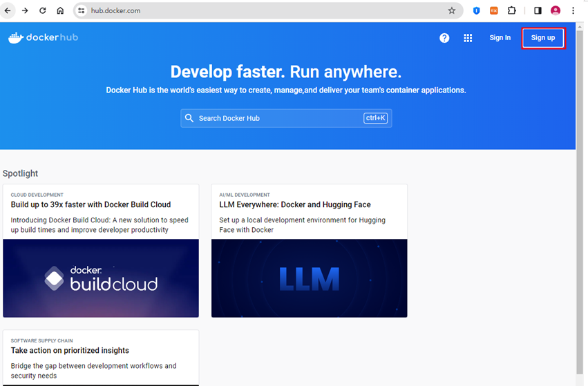Open the Help question mark icon

click(x=444, y=38)
